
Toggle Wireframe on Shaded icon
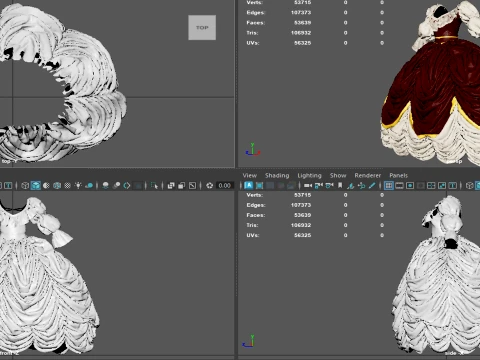(57, 185)
